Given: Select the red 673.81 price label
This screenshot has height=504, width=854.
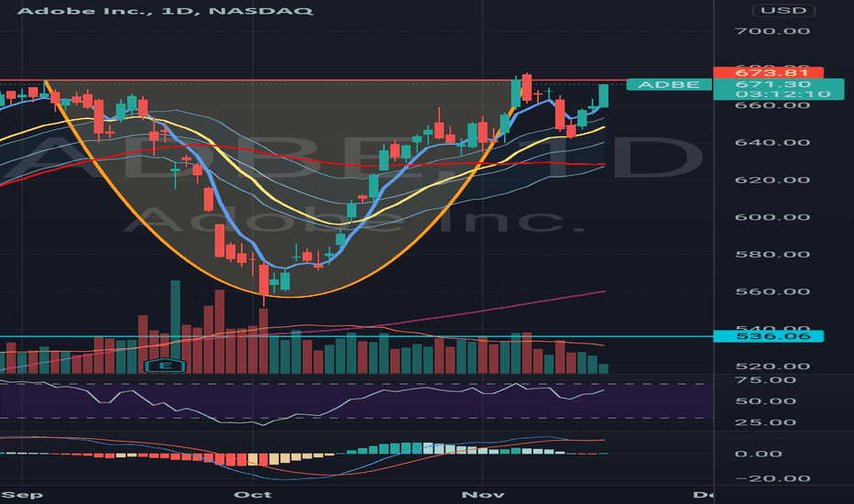Looking at the screenshot, I should (769, 72).
